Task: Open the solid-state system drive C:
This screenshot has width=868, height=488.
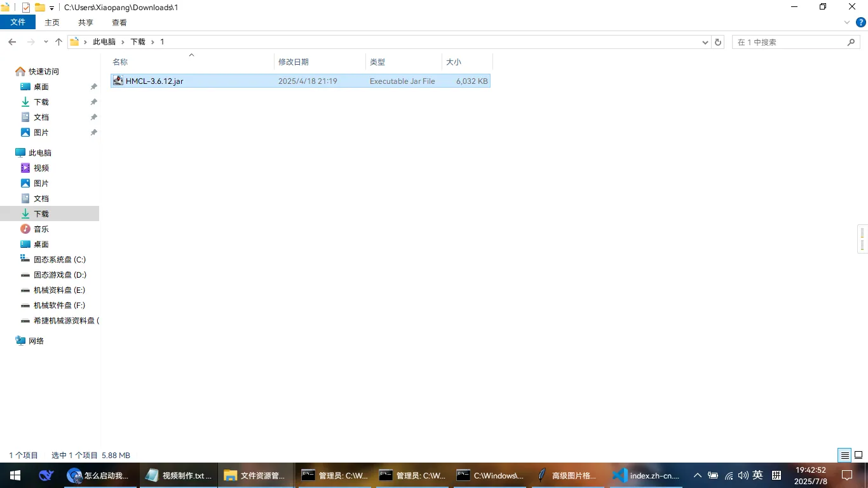Action: 59,259
